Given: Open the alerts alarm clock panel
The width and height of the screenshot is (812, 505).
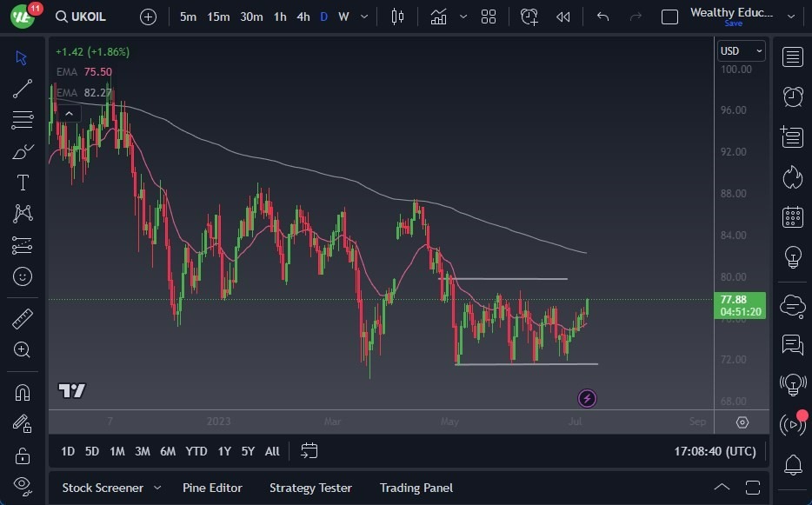Looking at the screenshot, I should [792, 96].
